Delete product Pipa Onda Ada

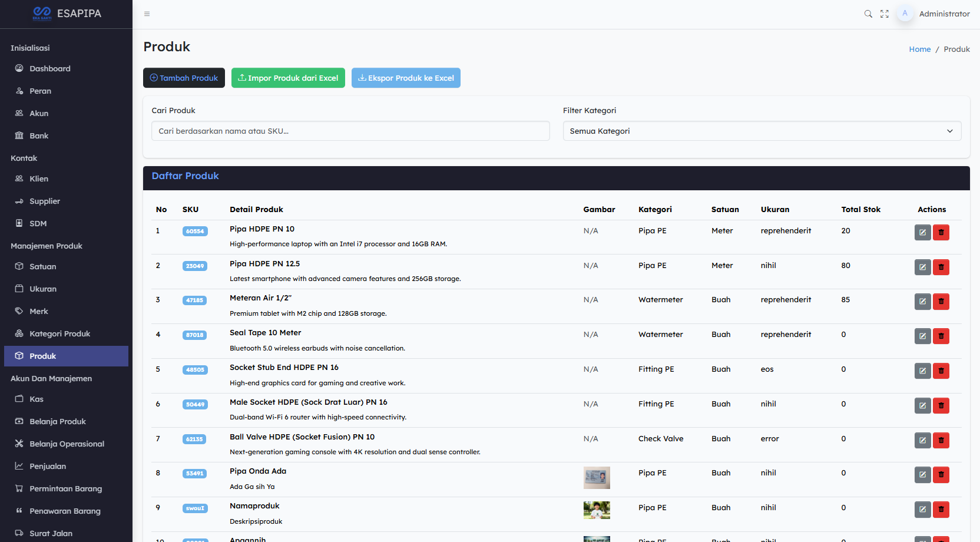point(941,474)
